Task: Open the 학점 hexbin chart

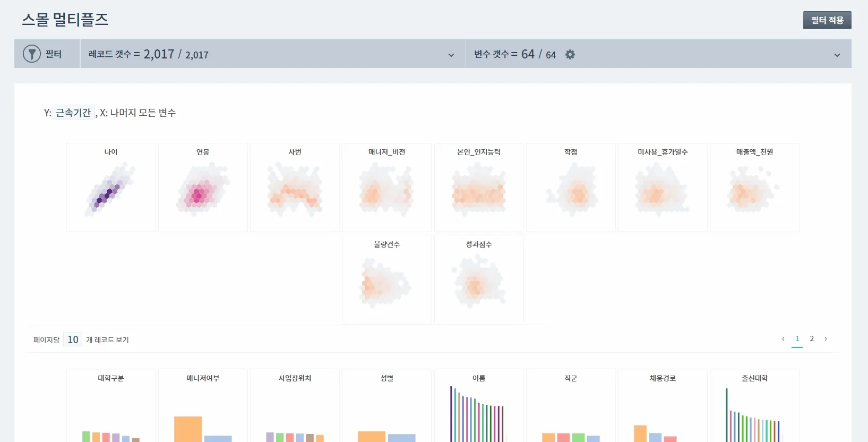Action: [571, 188]
